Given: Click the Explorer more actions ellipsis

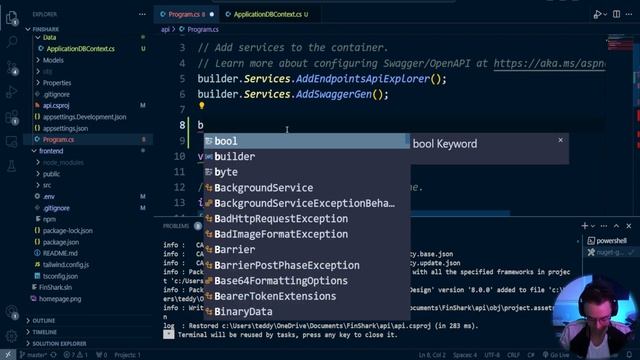Looking at the screenshot, I should 142,14.
